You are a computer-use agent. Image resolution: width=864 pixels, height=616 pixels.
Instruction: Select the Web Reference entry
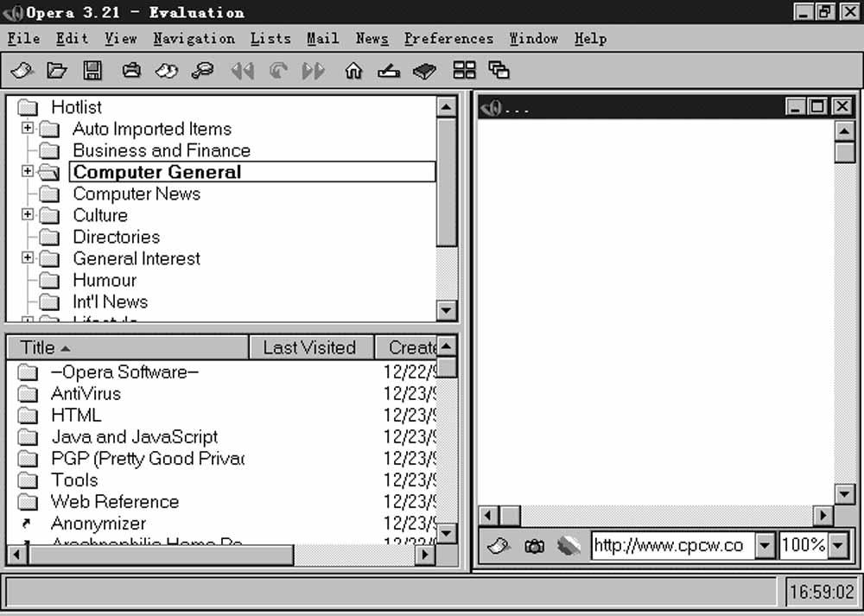(115, 502)
